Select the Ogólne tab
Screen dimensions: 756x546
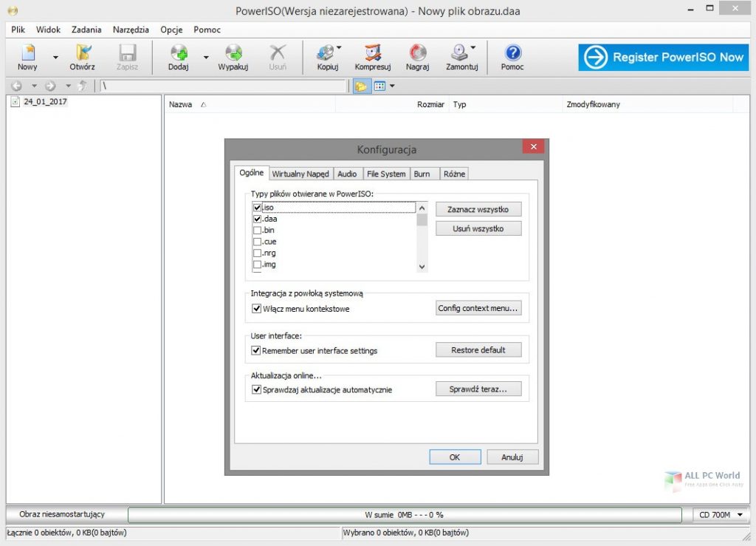[252, 173]
